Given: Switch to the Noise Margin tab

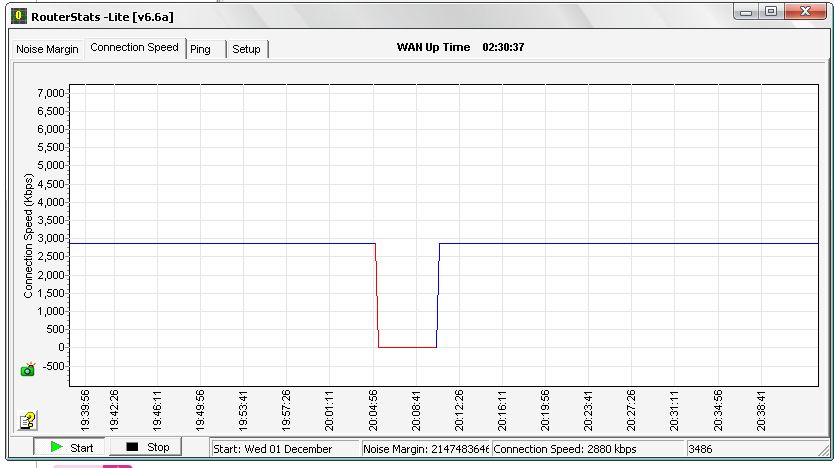Looking at the screenshot, I should coord(46,49).
